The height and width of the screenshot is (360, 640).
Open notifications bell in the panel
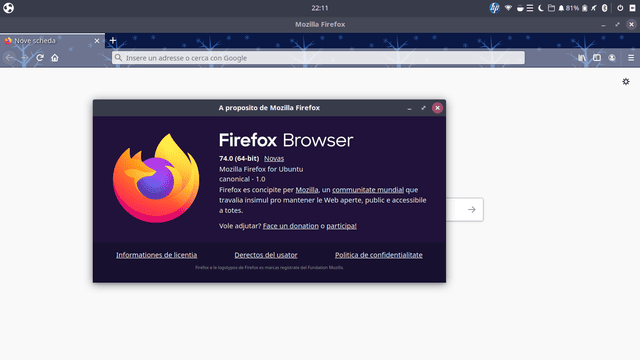(x=561, y=8)
